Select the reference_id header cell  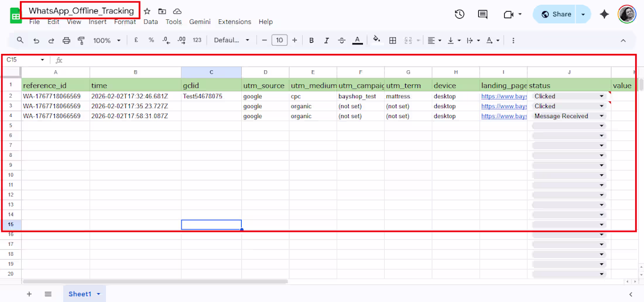(56, 85)
